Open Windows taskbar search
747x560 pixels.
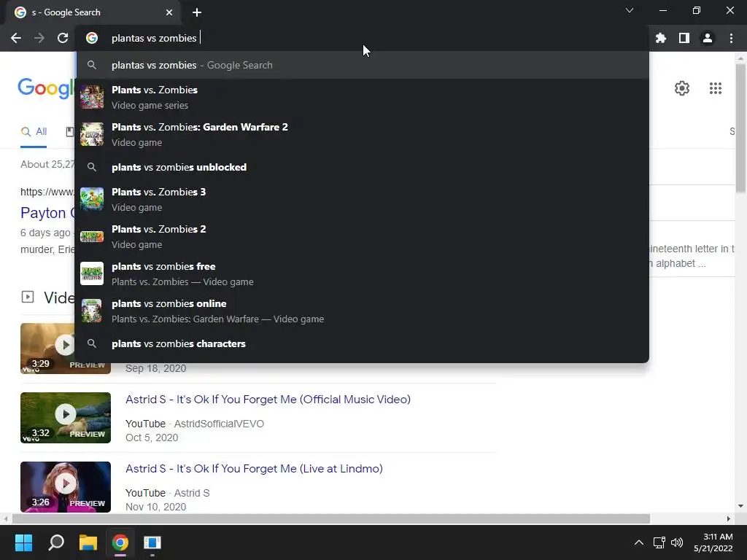[x=55, y=542]
